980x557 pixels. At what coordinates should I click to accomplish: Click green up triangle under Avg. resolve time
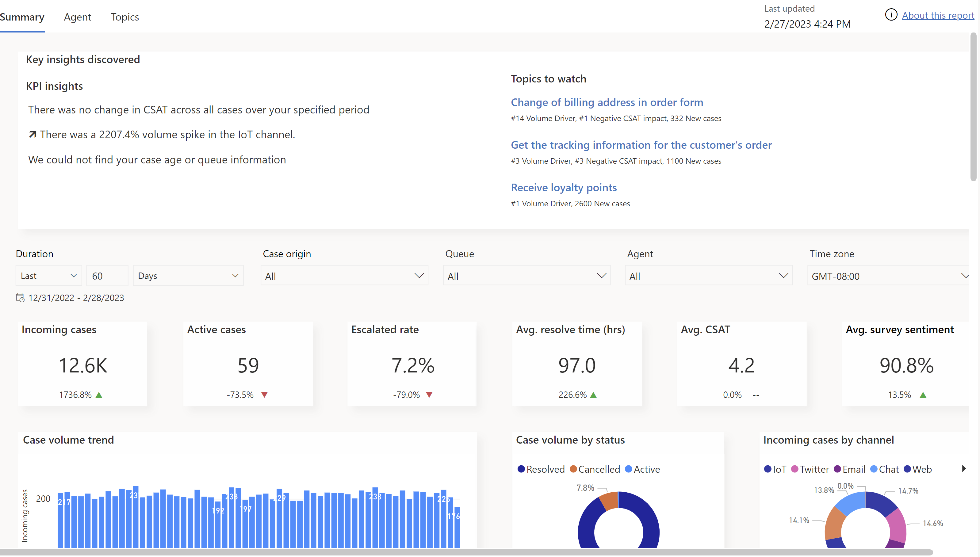tap(594, 395)
